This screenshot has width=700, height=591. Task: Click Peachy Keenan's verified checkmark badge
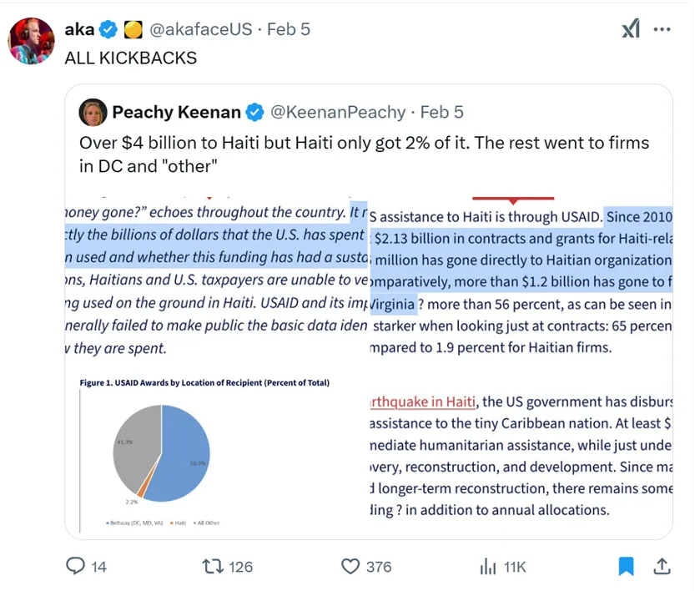[x=255, y=113]
